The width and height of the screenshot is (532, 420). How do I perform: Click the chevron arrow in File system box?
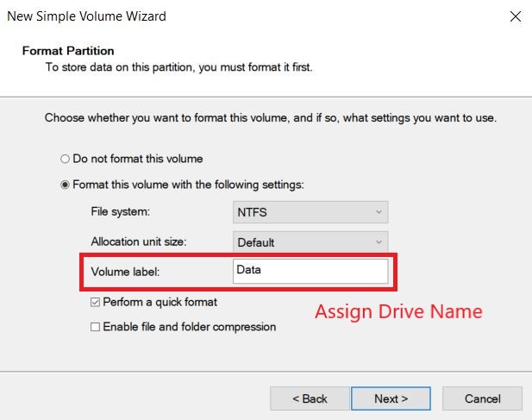(379, 212)
